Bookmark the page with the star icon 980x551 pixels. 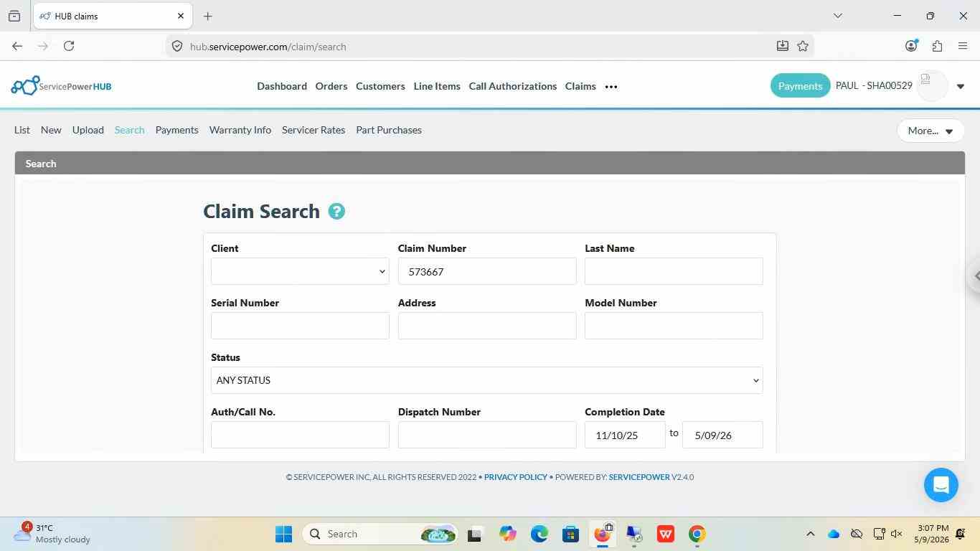pyautogui.click(x=803, y=46)
